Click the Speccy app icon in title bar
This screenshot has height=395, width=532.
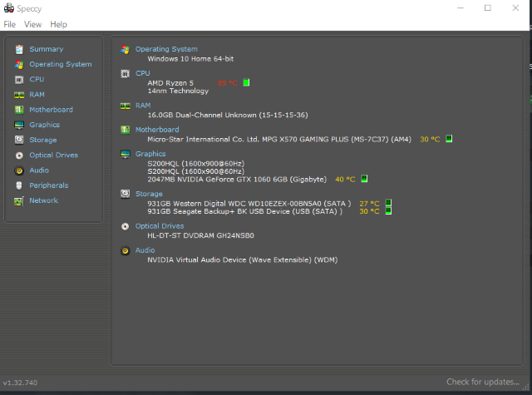9,8
